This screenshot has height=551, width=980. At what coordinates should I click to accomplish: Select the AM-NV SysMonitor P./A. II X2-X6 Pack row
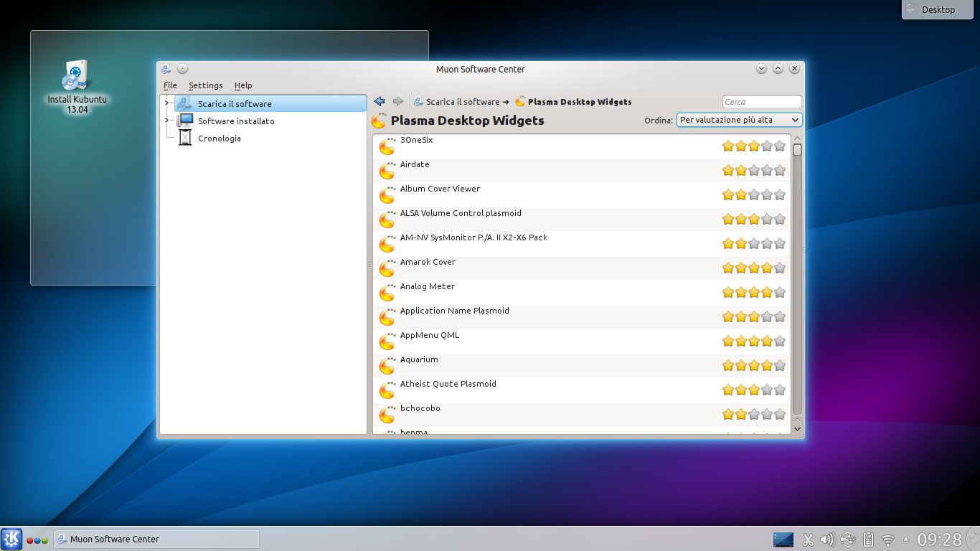[x=582, y=244]
